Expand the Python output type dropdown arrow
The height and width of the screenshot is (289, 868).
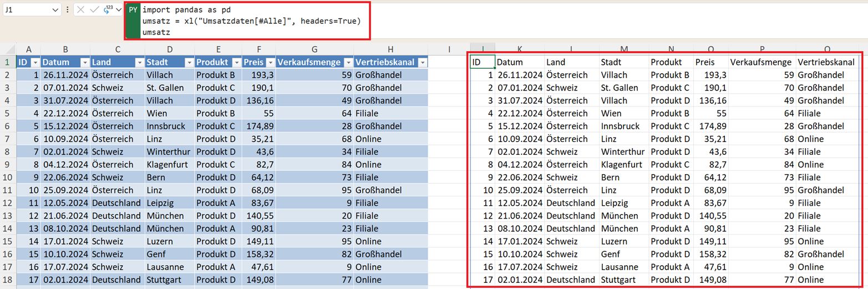tap(116, 10)
